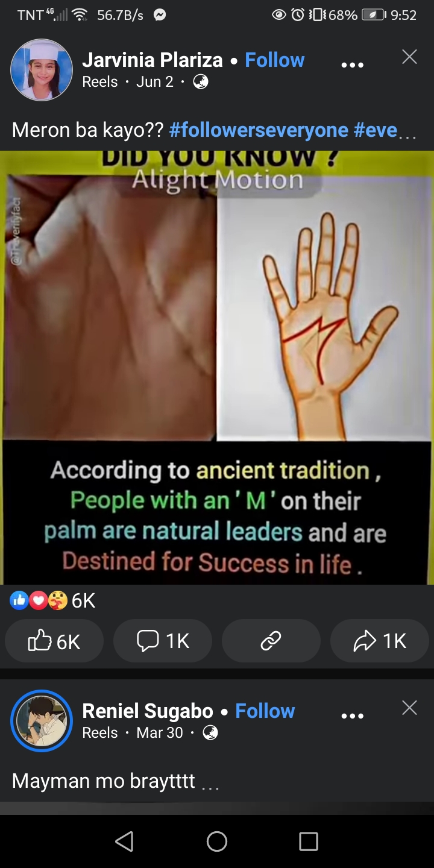Open comments on the palm reel
Screen dimensions: 434x868
(x=163, y=641)
